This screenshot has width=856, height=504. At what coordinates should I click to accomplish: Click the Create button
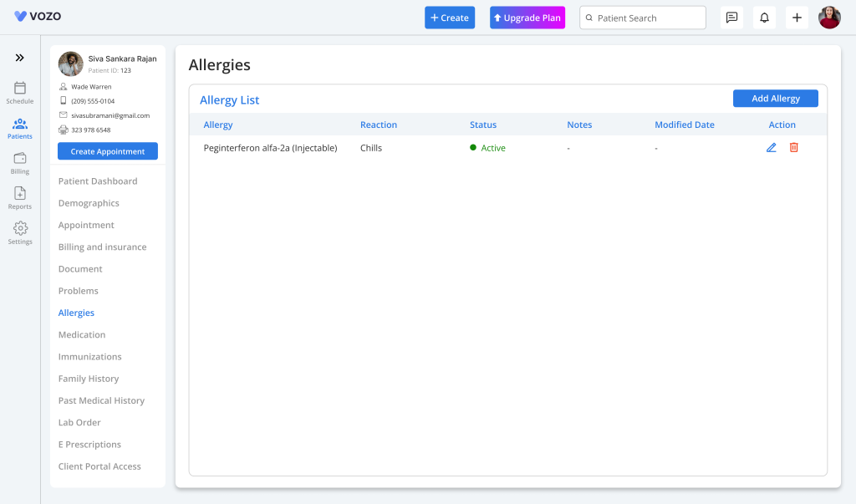pyautogui.click(x=450, y=18)
